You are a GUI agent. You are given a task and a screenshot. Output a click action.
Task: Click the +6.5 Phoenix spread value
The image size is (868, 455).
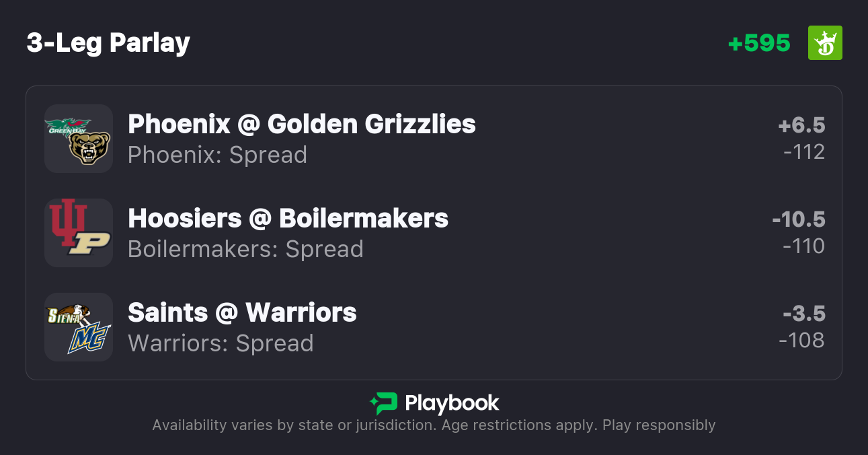(x=801, y=125)
